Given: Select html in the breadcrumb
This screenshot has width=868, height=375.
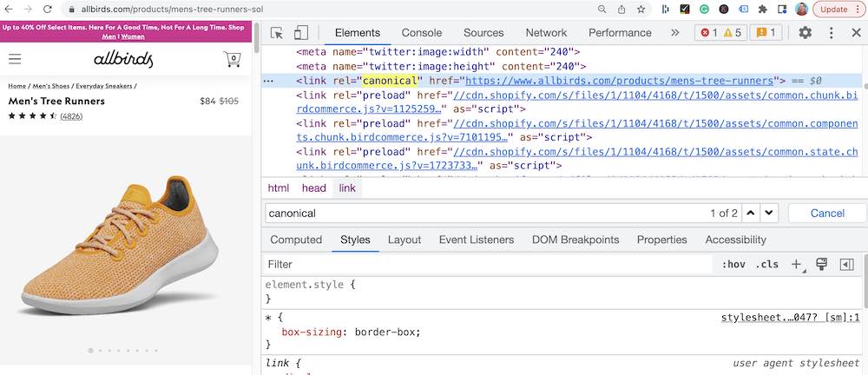Looking at the screenshot, I should (x=279, y=187).
